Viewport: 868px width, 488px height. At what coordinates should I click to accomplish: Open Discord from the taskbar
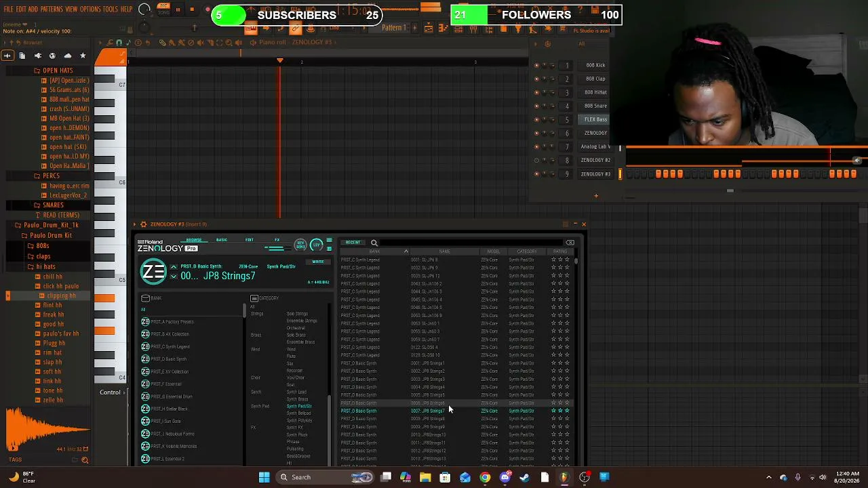tap(505, 477)
